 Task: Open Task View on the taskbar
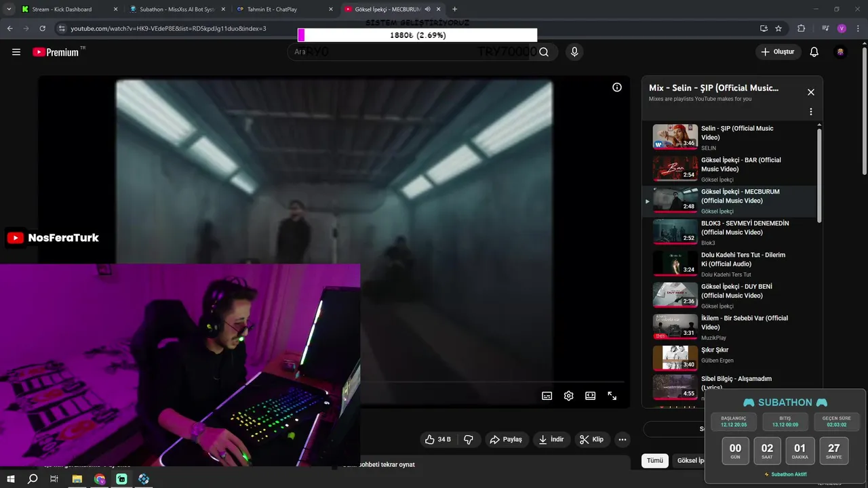(x=54, y=479)
